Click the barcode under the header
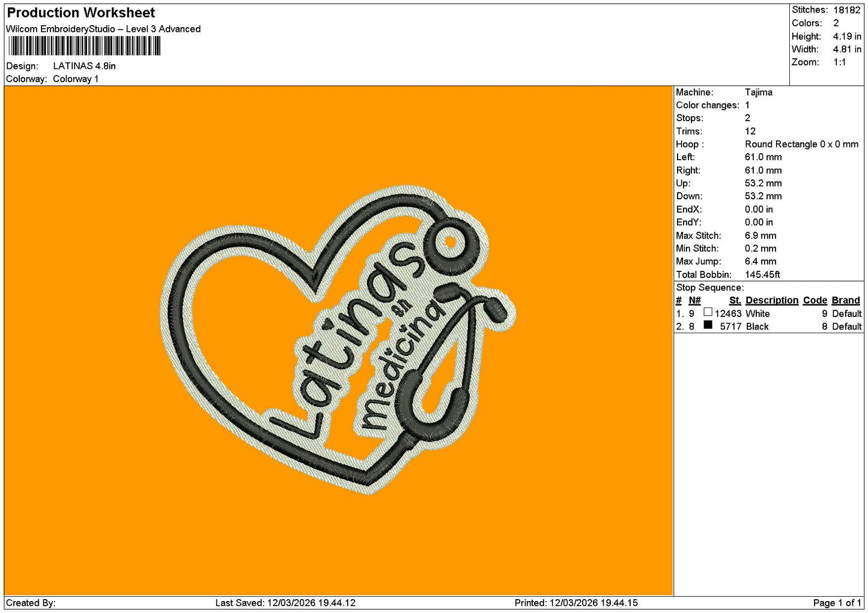The width and height of the screenshot is (868, 613). pyautogui.click(x=85, y=46)
